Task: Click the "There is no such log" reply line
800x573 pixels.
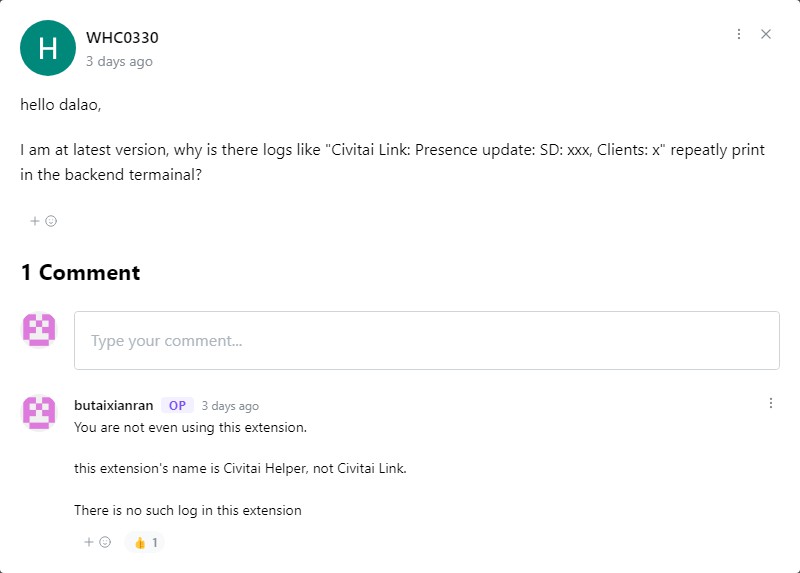Action: pos(187,510)
